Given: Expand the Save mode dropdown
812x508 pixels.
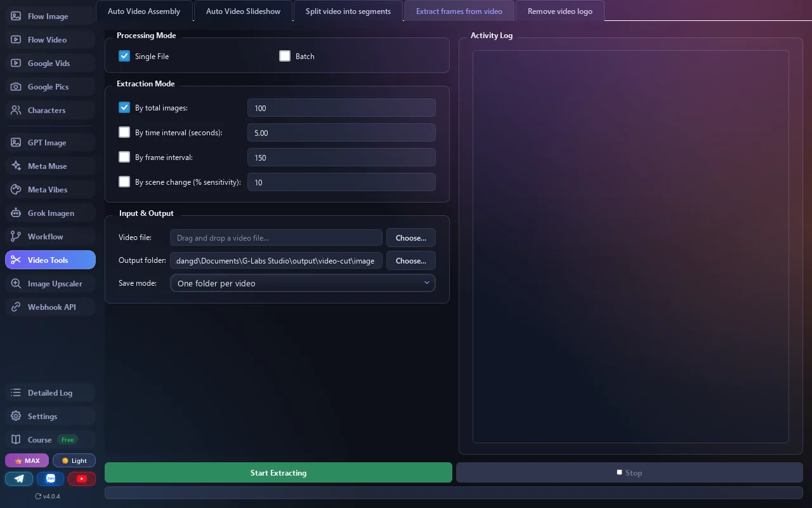Looking at the screenshot, I should tap(303, 283).
